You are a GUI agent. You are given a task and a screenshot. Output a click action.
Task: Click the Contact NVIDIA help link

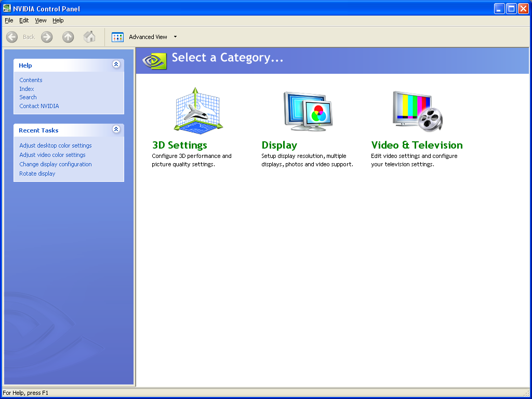39,106
